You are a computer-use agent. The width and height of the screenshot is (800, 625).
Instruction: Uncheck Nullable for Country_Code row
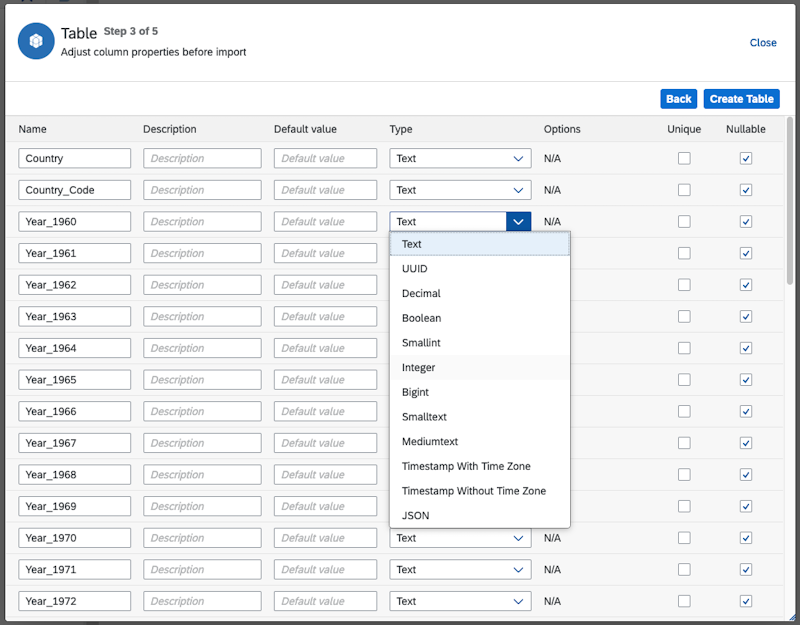[745, 190]
